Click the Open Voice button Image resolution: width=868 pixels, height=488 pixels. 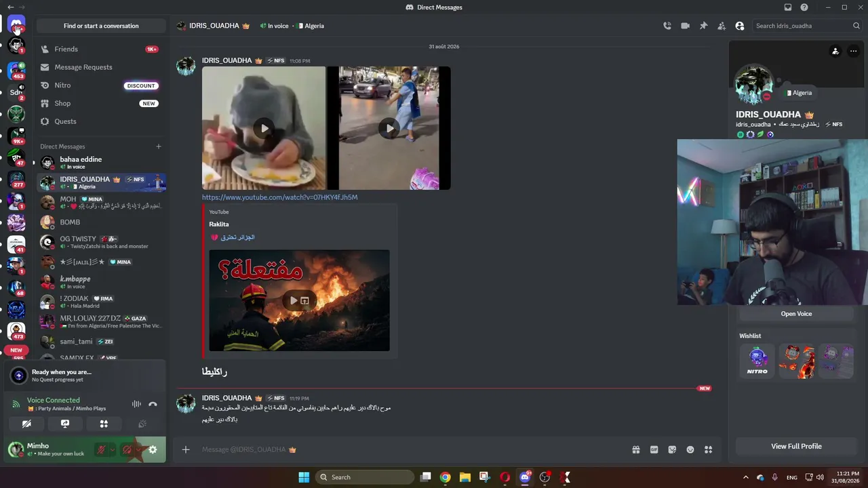[796, 314]
